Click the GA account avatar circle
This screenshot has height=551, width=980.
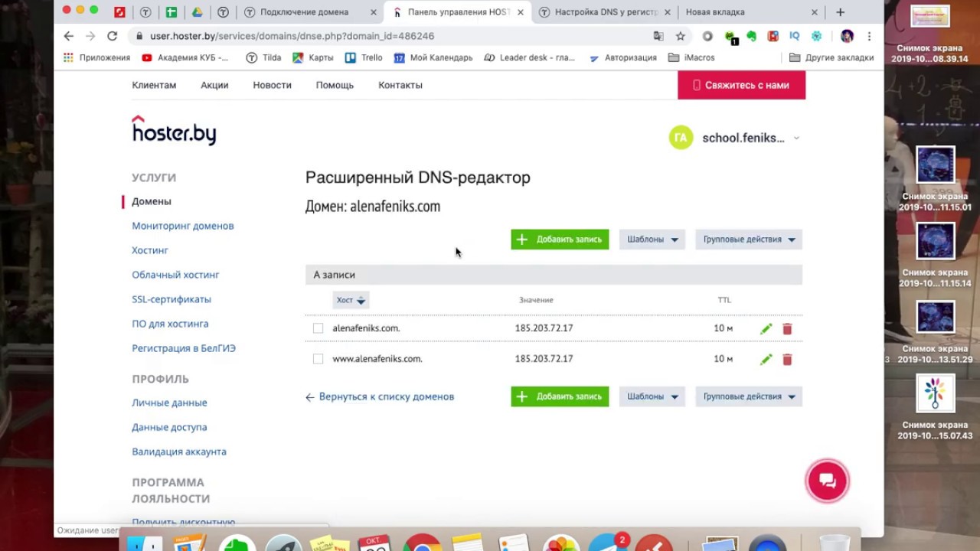coord(681,138)
